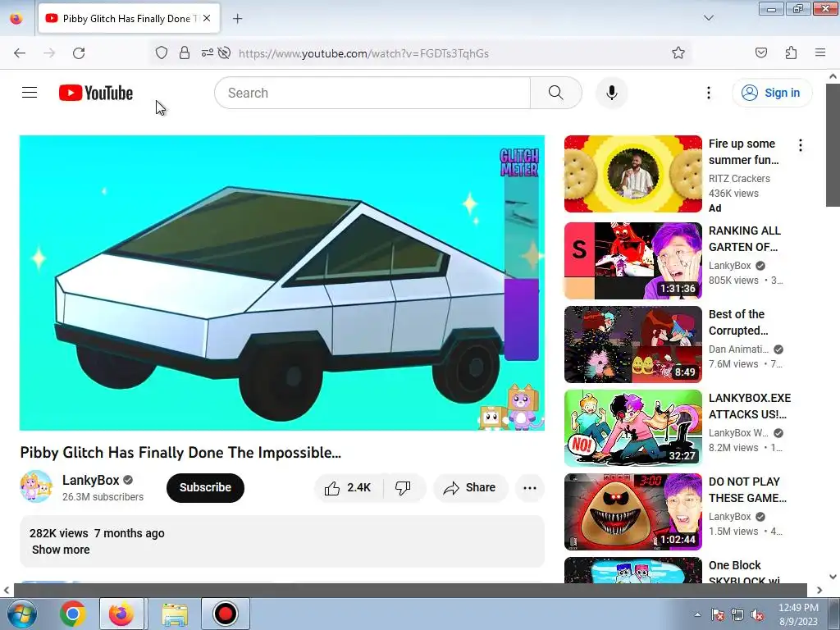
Task: Open the LankyBox channel name link
Action: (x=90, y=480)
